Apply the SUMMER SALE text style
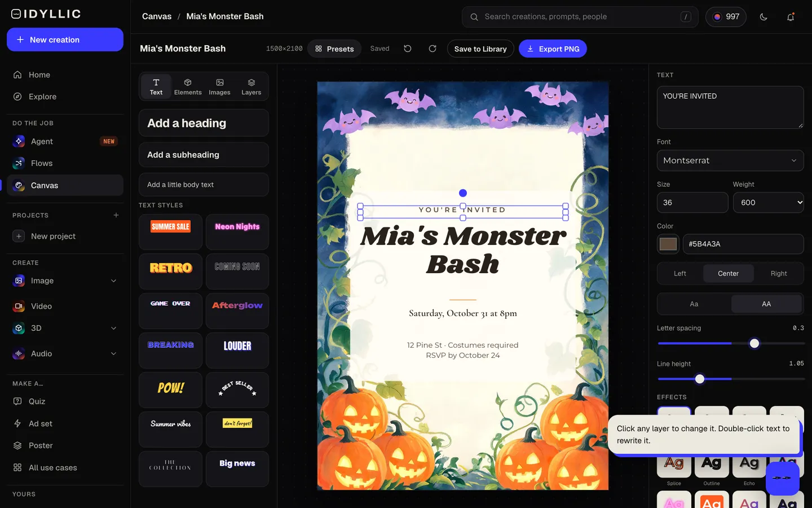Viewport: 812px width, 508px height. (170, 232)
